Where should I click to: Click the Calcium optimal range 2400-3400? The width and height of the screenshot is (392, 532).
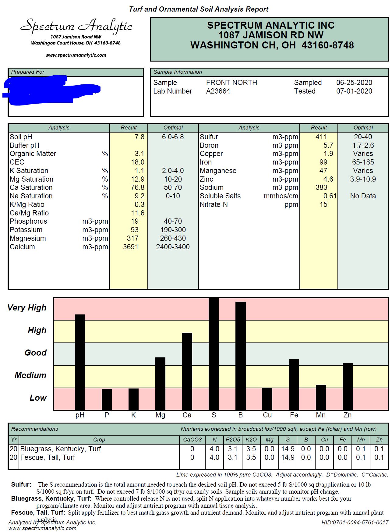point(173,247)
